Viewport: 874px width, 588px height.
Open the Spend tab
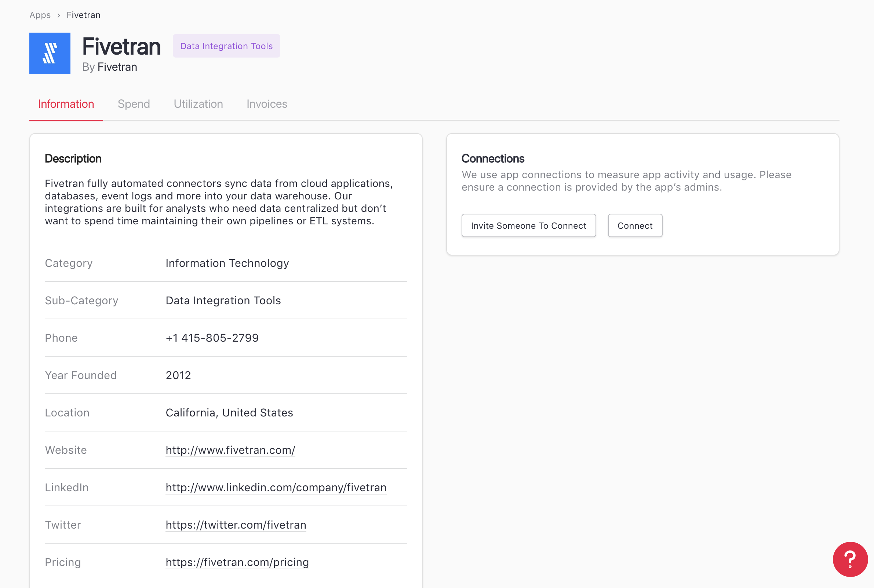tap(134, 104)
